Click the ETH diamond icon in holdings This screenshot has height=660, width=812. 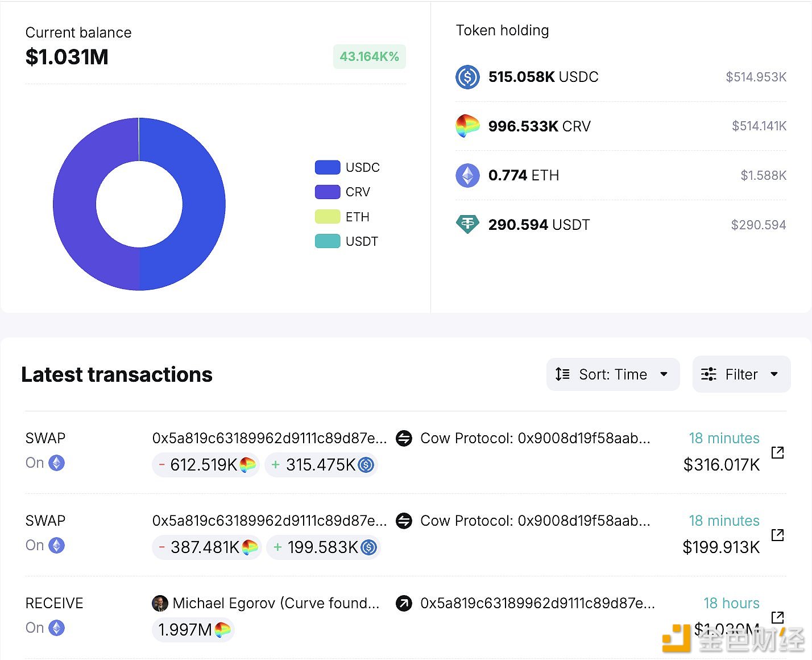click(x=467, y=175)
